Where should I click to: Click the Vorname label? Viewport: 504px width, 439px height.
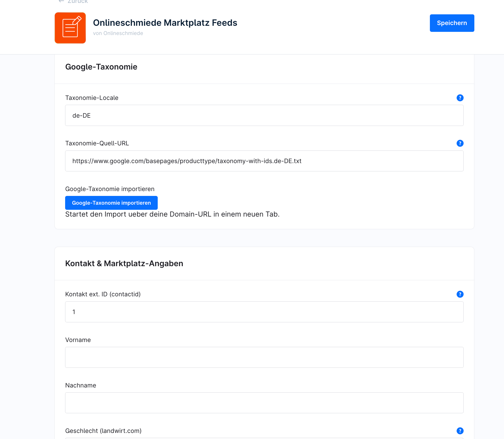coord(78,340)
